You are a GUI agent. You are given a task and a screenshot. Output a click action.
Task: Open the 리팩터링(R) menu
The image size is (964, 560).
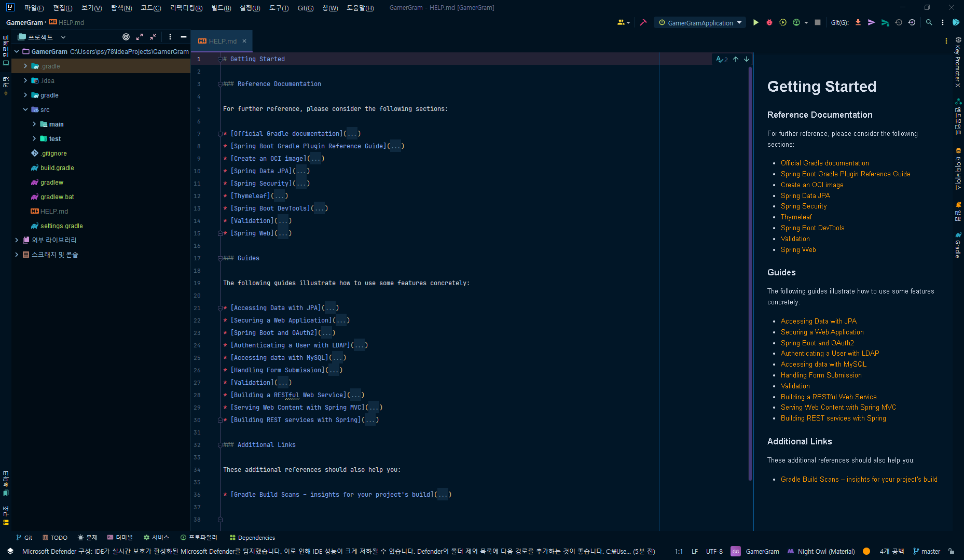click(x=186, y=8)
